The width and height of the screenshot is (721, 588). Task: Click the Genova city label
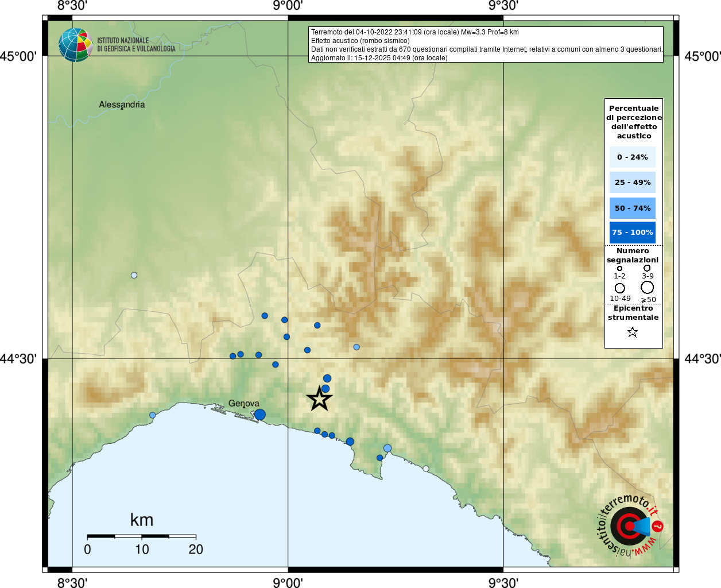tap(244, 403)
